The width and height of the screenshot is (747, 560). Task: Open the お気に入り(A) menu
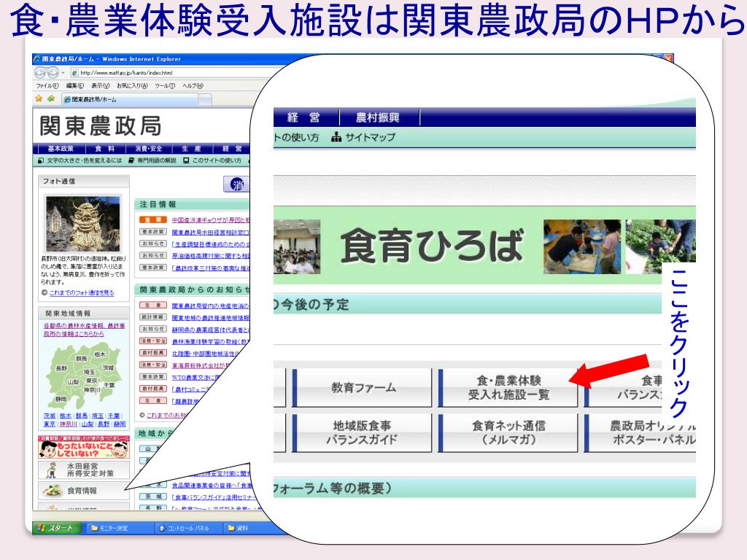[x=132, y=86]
